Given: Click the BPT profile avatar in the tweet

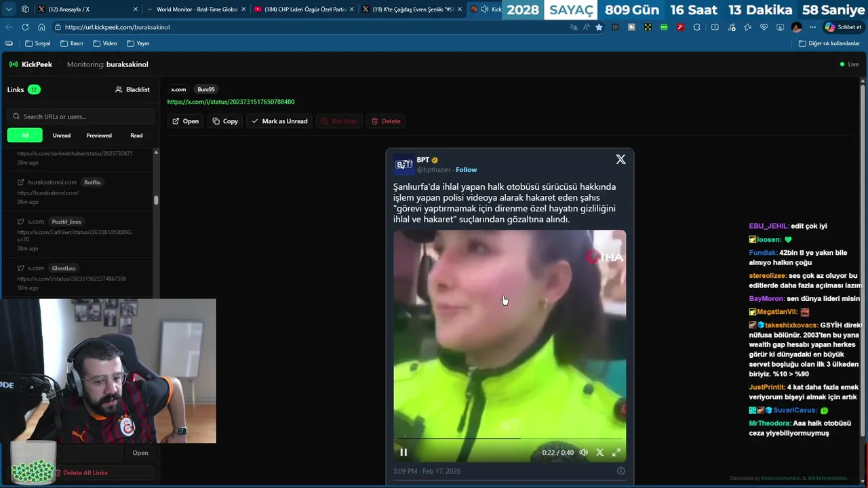Looking at the screenshot, I should 404,165.
